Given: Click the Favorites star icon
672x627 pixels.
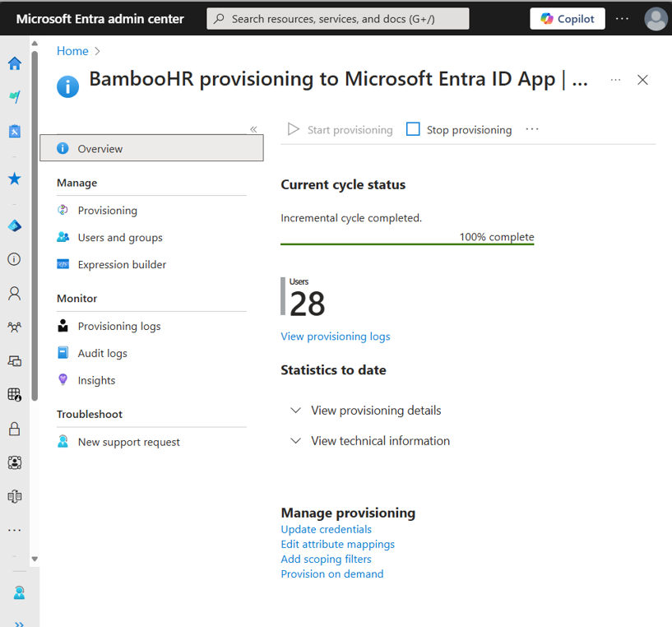Looking at the screenshot, I should pos(15,179).
